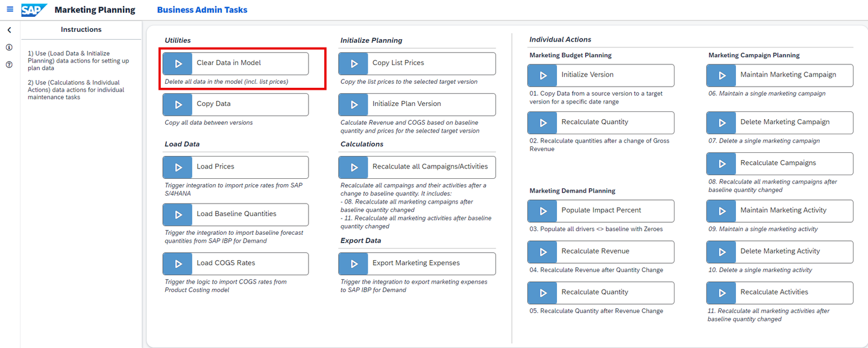The height and width of the screenshot is (348, 868).
Task: Click the Export Data section heading
Action: coord(360,240)
